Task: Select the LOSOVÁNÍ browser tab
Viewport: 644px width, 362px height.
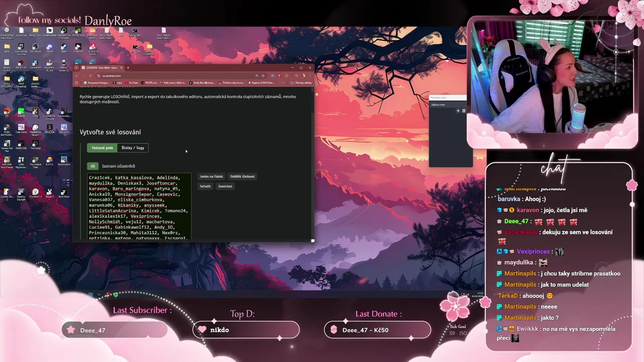Action: (103, 67)
